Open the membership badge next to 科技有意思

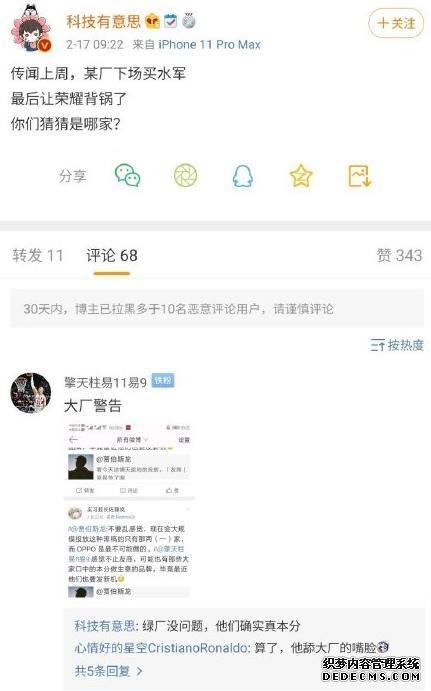(x=152, y=21)
